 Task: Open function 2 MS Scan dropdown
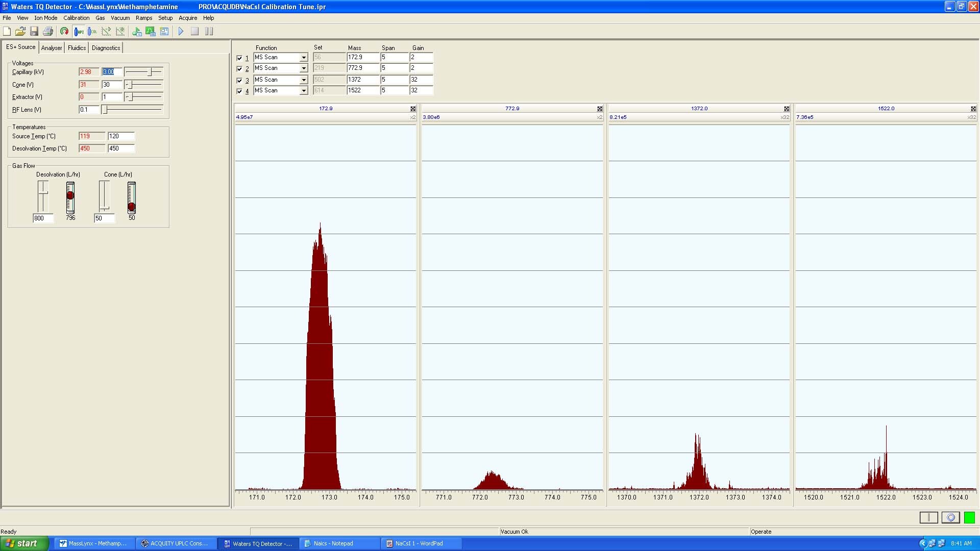click(x=304, y=68)
